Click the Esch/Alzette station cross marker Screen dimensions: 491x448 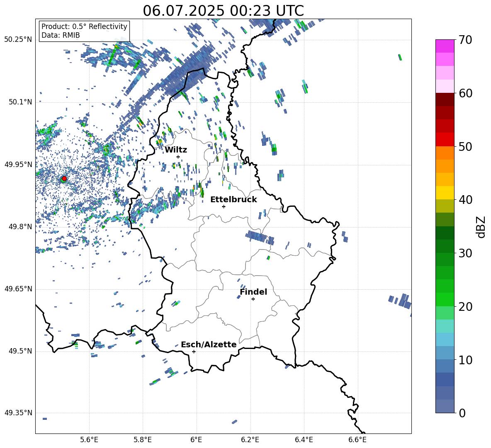[194, 351]
